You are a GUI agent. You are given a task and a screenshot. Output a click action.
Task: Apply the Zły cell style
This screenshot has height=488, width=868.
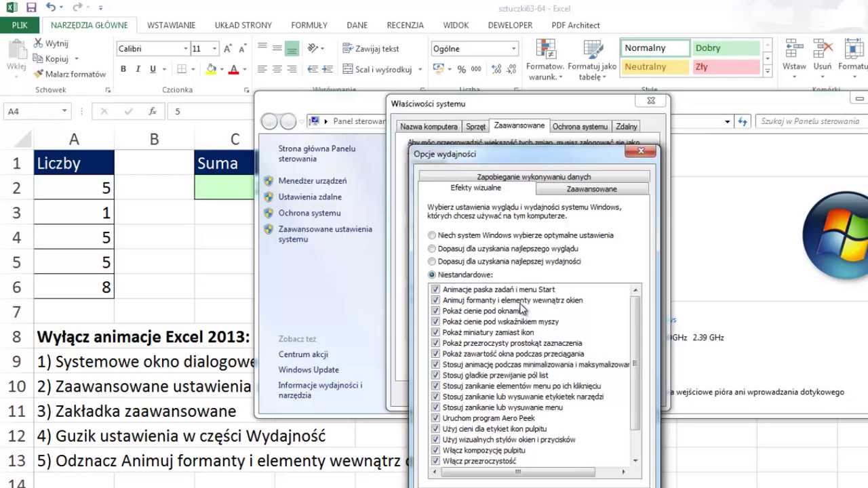[x=725, y=67]
